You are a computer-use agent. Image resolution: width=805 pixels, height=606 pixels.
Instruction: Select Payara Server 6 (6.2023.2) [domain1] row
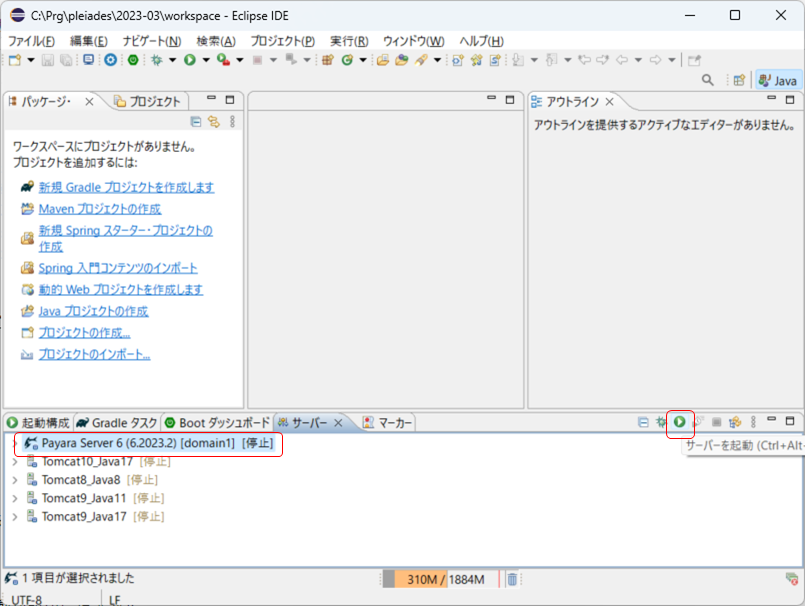148,443
